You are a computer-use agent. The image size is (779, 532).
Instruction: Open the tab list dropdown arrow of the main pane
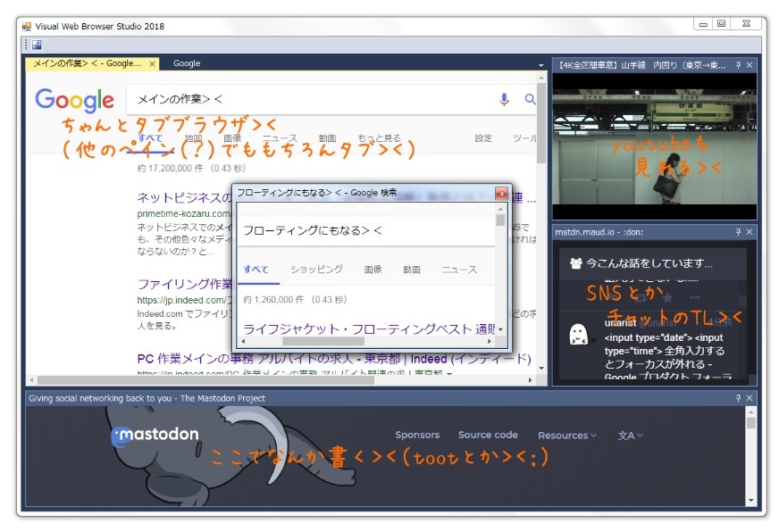pyautogui.click(x=540, y=65)
